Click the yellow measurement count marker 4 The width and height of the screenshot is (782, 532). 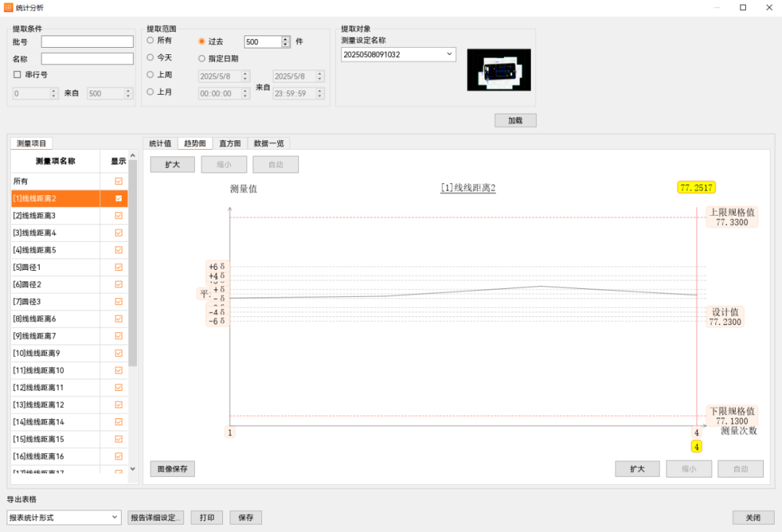tap(697, 447)
